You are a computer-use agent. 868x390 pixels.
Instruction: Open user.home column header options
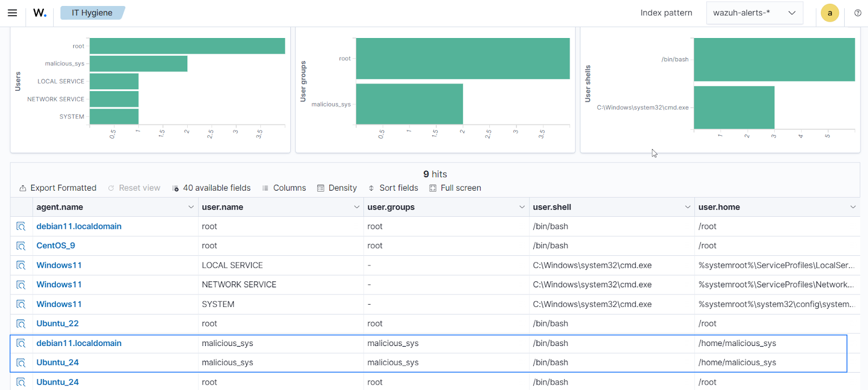click(853, 207)
